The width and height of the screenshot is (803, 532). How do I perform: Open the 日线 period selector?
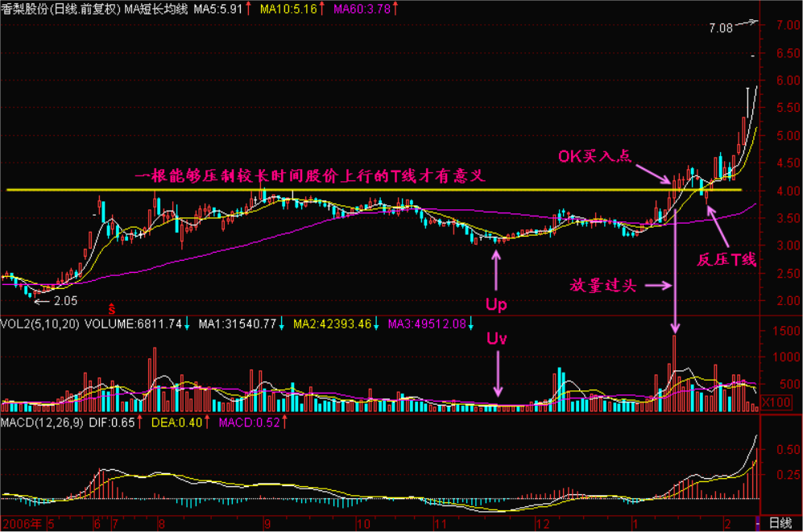coord(780,524)
